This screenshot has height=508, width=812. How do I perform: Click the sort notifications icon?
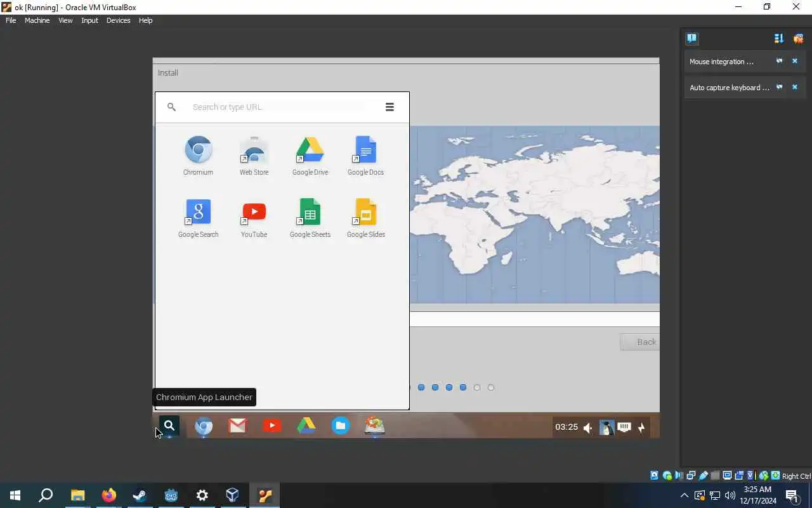779,38
